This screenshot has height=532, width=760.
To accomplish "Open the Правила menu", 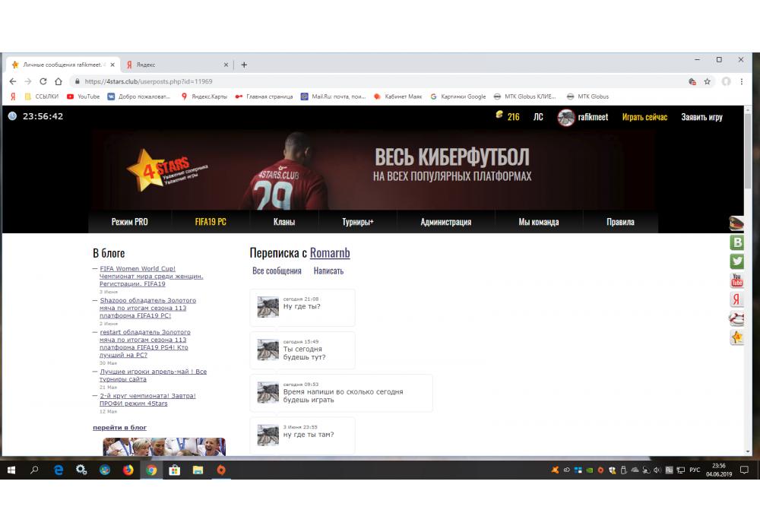I will tap(620, 222).
